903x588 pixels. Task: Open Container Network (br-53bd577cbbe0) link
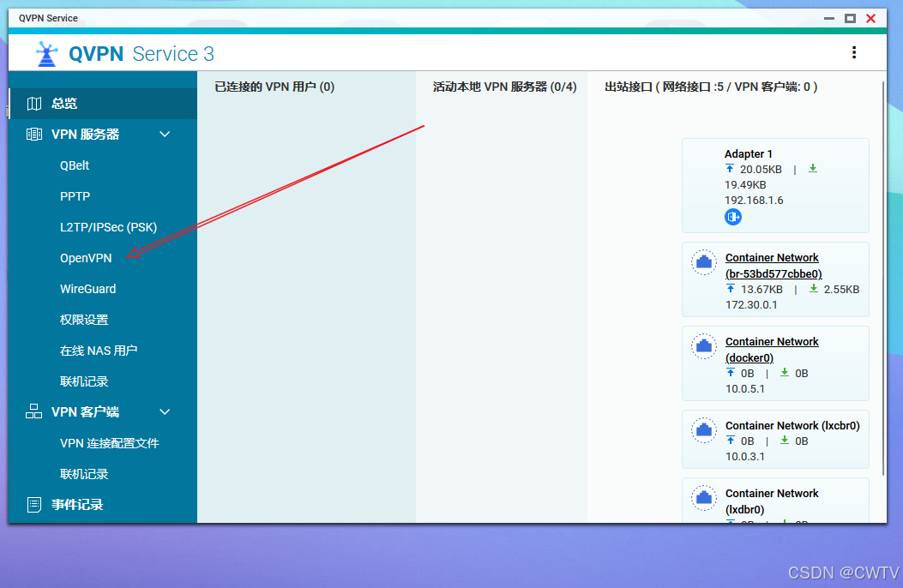pos(774,266)
